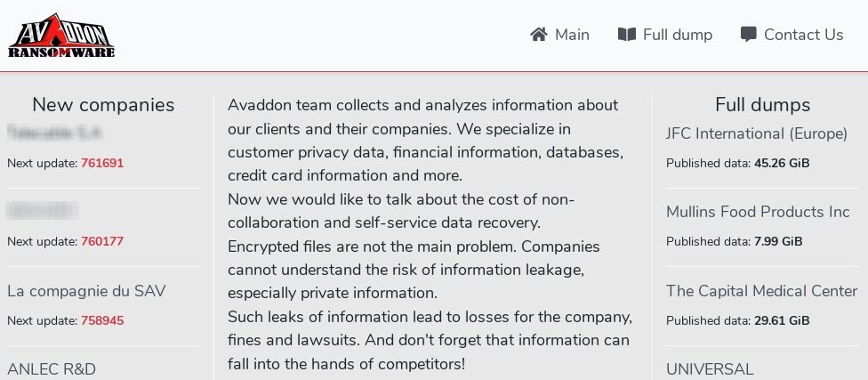Screen dimensions: 868x380
Task: Click the Avaddon Ransomware logo
Action: click(x=61, y=36)
